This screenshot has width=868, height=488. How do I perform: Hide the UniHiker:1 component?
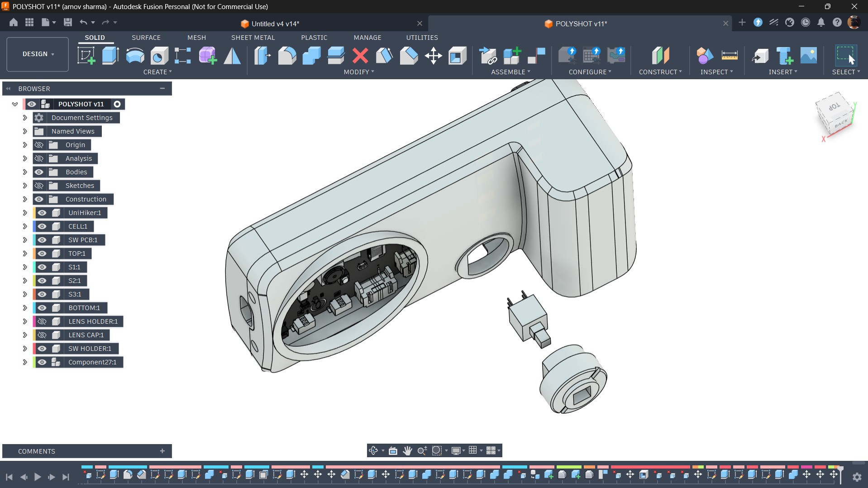(42, 213)
